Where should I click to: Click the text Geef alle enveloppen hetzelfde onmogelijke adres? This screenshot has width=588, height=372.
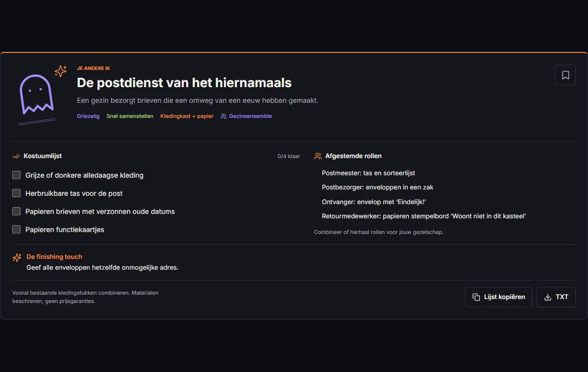[x=102, y=268]
